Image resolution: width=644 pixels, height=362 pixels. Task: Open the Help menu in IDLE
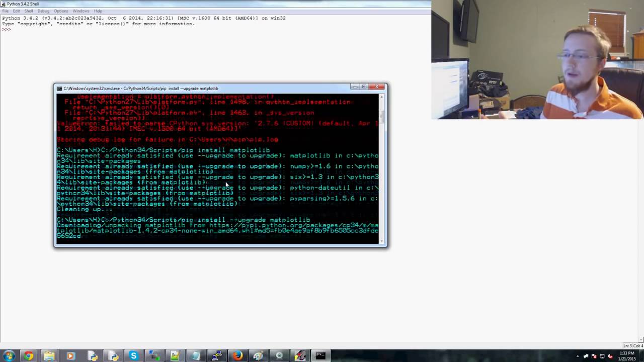(x=98, y=11)
